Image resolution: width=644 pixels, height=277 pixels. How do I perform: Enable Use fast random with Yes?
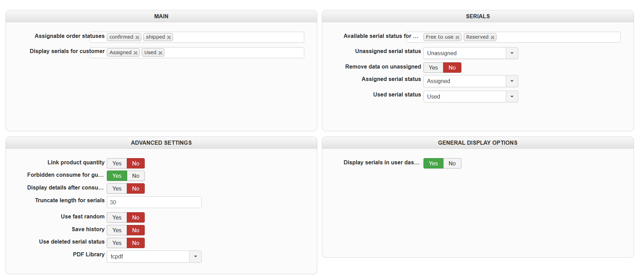coord(117,217)
